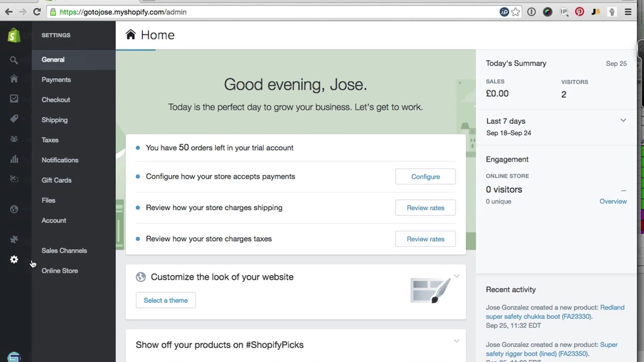Click the Today's Summary heading
644x362 pixels.
(516, 63)
